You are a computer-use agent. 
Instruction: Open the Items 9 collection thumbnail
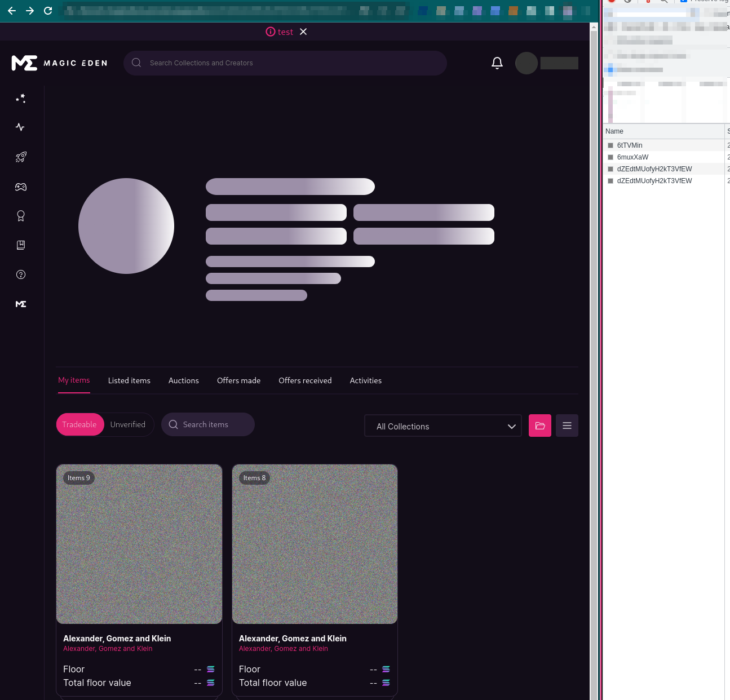139,544
